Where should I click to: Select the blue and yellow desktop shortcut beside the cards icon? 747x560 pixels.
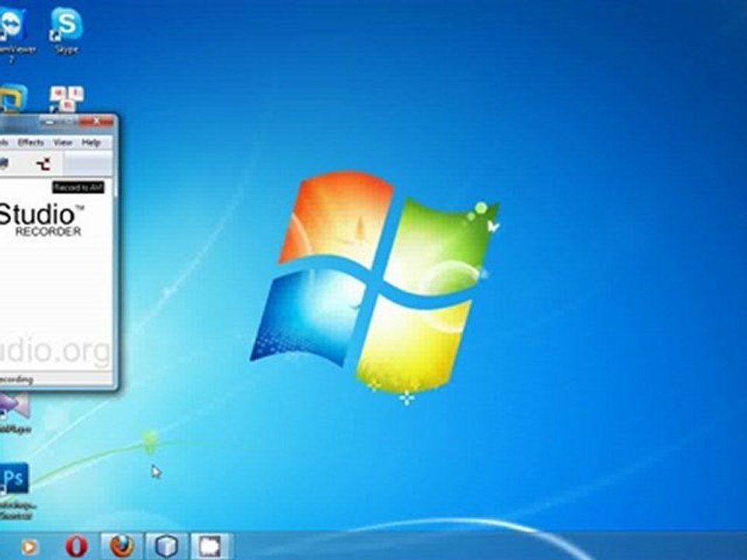pos(13,99)
